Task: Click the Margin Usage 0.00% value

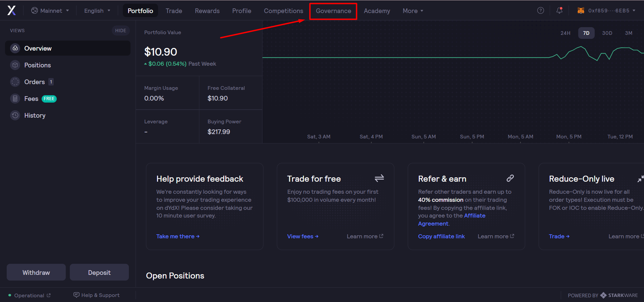Action: tap(154, 98)
